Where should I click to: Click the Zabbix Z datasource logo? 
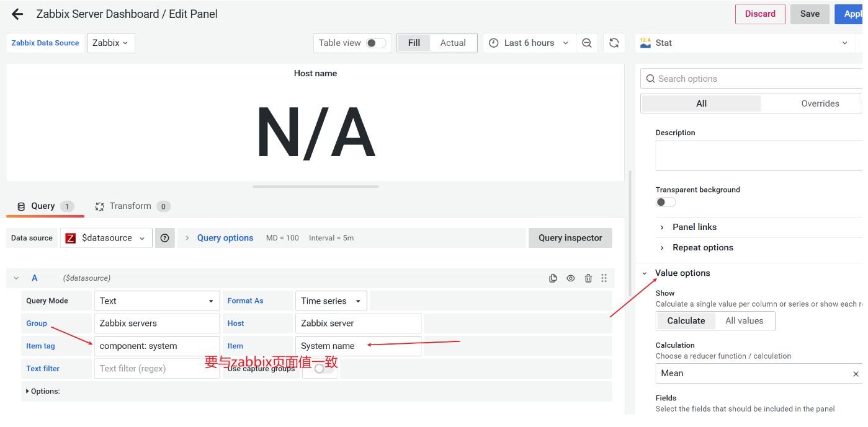71,238
